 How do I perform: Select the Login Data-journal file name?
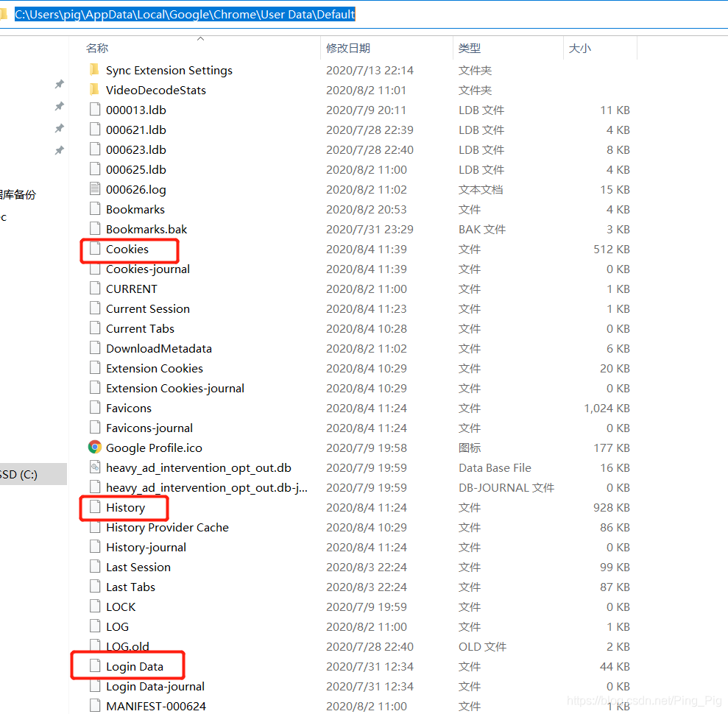tap(155, 686)
